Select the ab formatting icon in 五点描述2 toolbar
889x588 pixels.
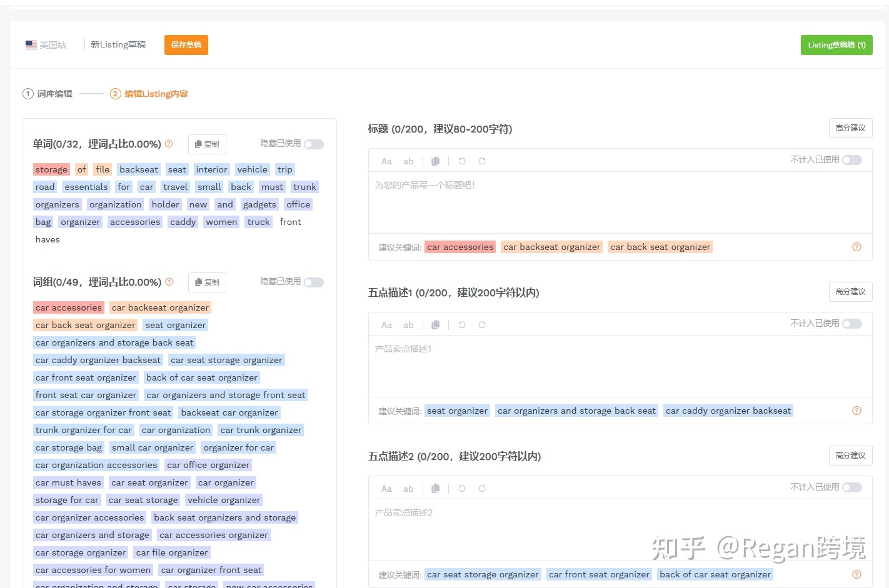point(408,488)
